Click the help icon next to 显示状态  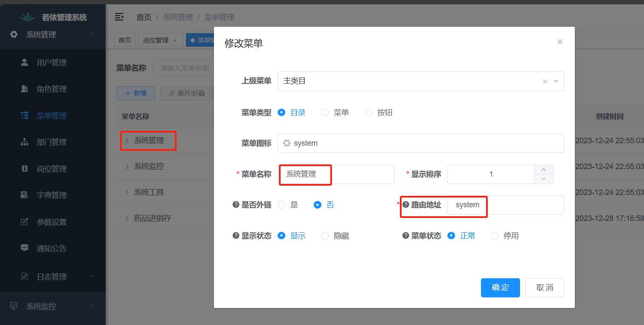pyautogui.click(x=236, y=236)
